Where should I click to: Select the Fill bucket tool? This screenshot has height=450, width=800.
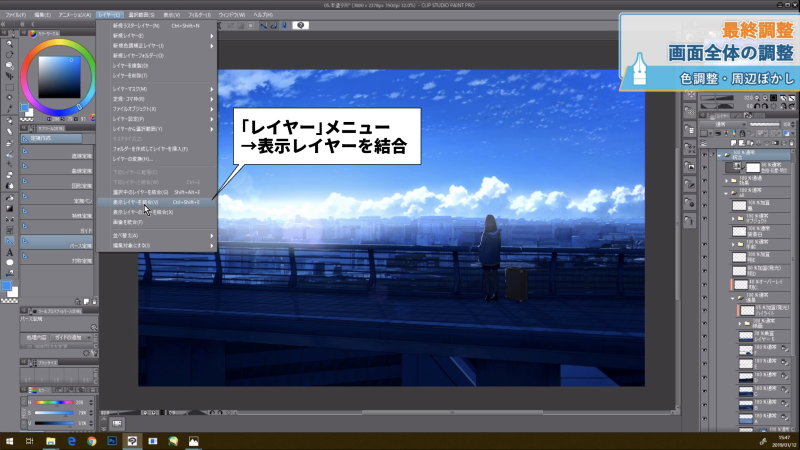(x=9, y=198)
